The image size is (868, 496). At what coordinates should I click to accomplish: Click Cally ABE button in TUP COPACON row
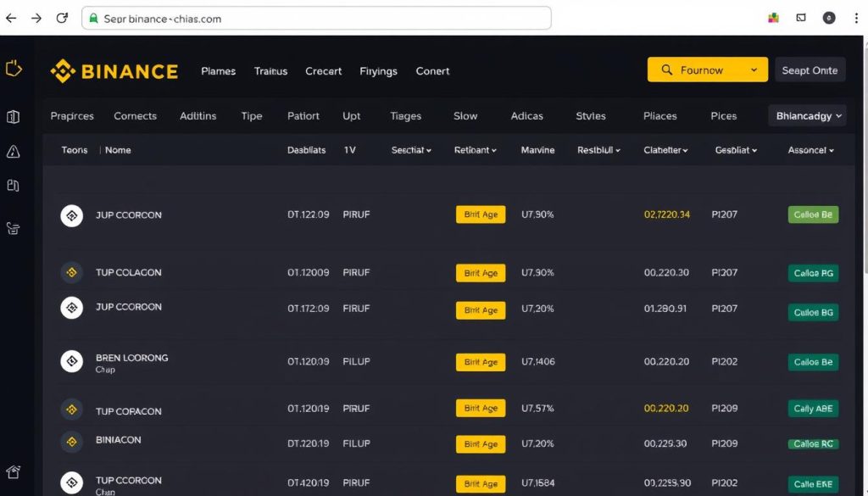[x=813, y=409]
